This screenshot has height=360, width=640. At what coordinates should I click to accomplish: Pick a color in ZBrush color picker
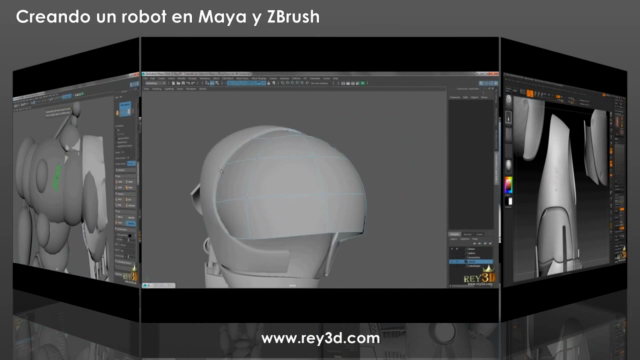click(508, 185)
